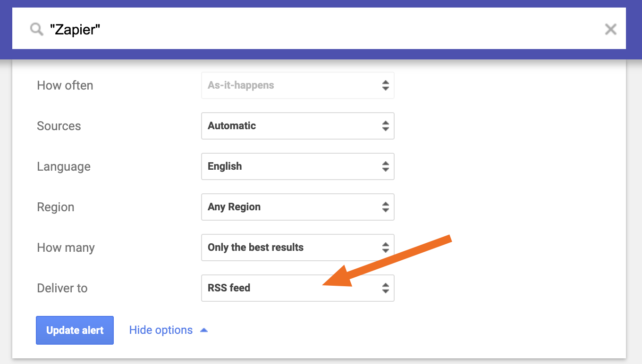
Task: Click the Update alert button
Action: (x=75, y=330)
